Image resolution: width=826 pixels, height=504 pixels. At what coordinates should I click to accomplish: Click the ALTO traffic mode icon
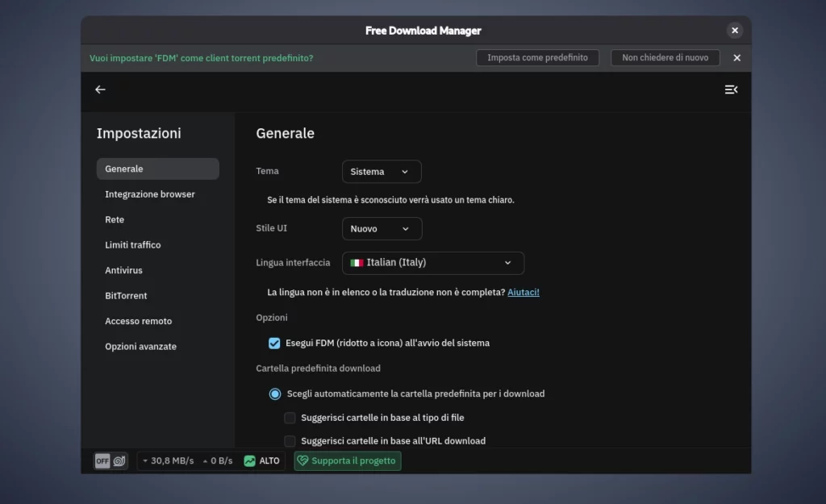[250, 460]
